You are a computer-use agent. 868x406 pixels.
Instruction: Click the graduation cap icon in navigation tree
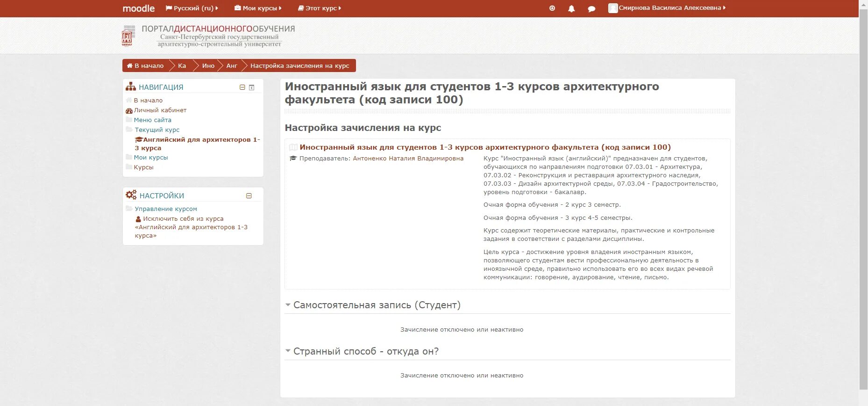point(138,139)
